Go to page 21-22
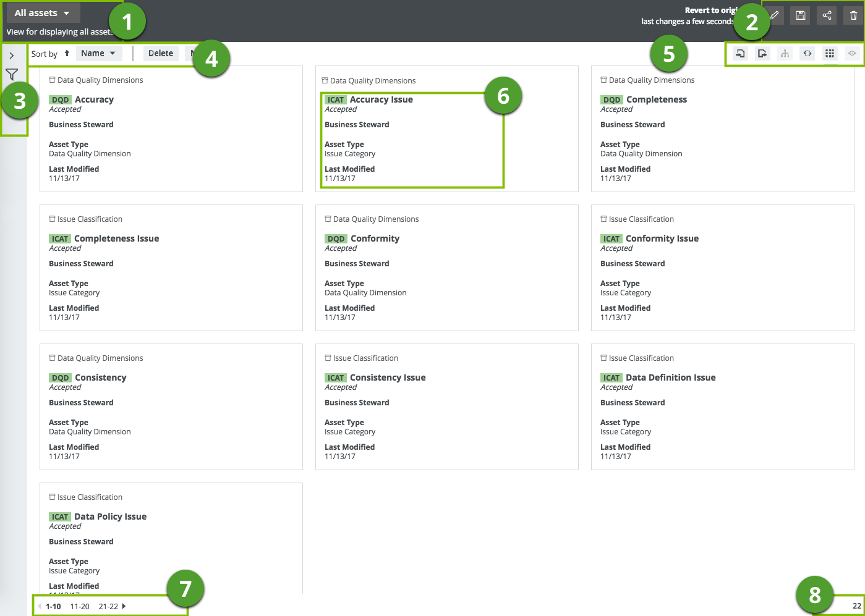Image resolution: width=865 pixels, height=616 pixels. click(x=108, y=606)
